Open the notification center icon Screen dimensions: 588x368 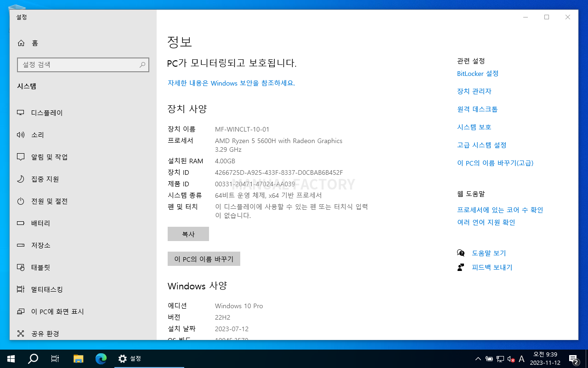pos(574,359)
